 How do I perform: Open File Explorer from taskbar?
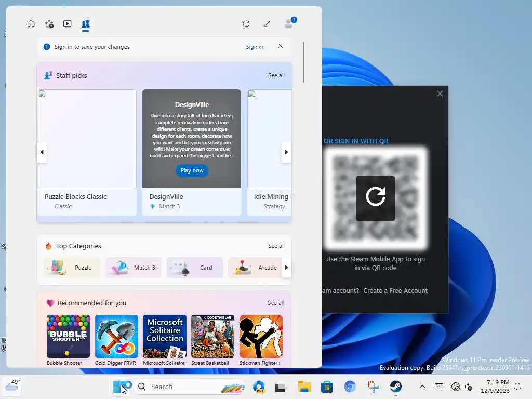304,387
